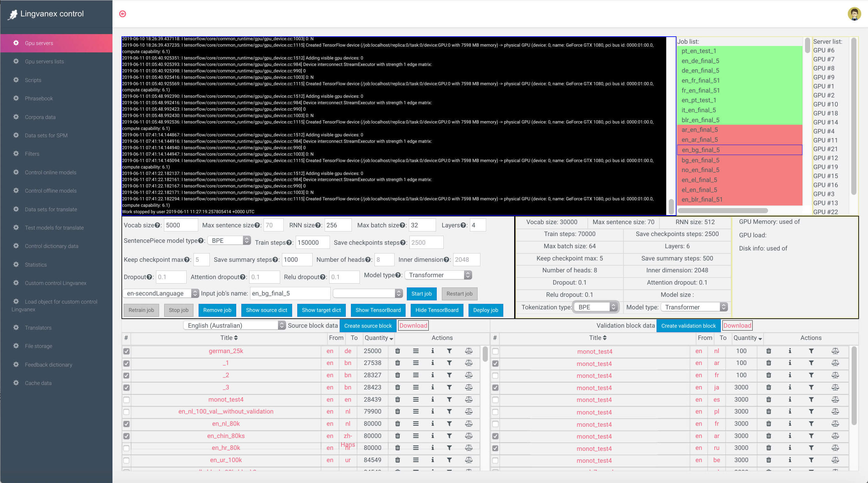The image size is (868, 483).
Task: Open the English (Australian) language dropdown
Action: [x=235, y=325]
